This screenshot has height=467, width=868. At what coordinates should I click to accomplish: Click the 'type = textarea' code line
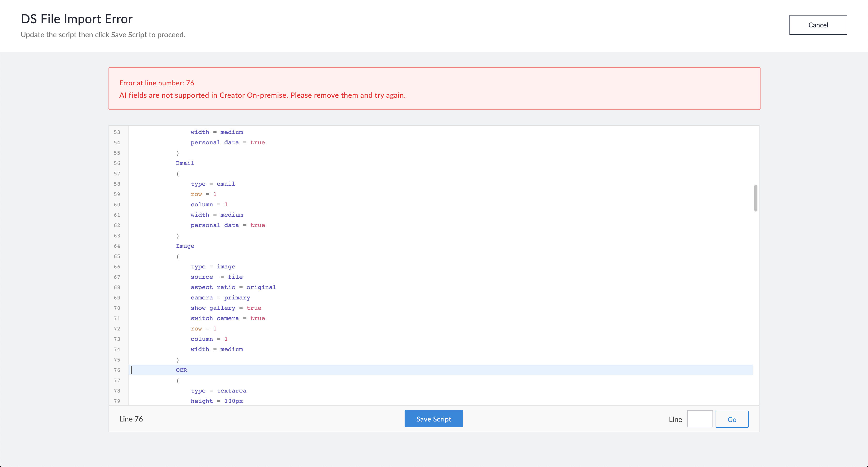(x=218, y=390)
